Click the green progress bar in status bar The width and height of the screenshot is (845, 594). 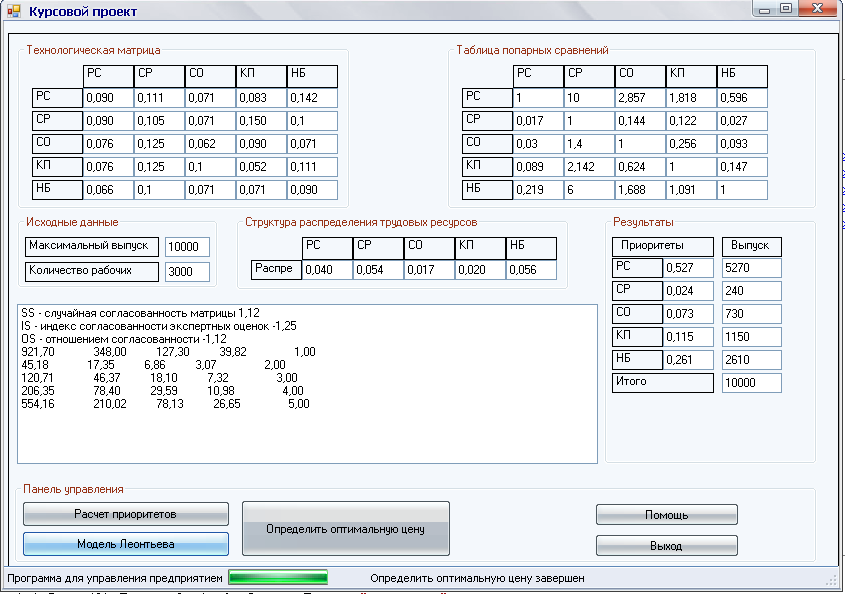278,577
